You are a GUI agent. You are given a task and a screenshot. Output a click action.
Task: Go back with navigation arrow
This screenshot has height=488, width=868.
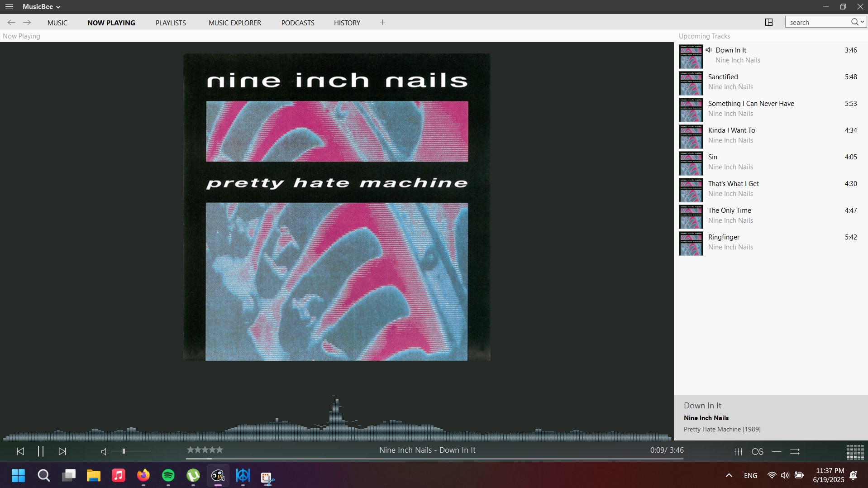11,22
